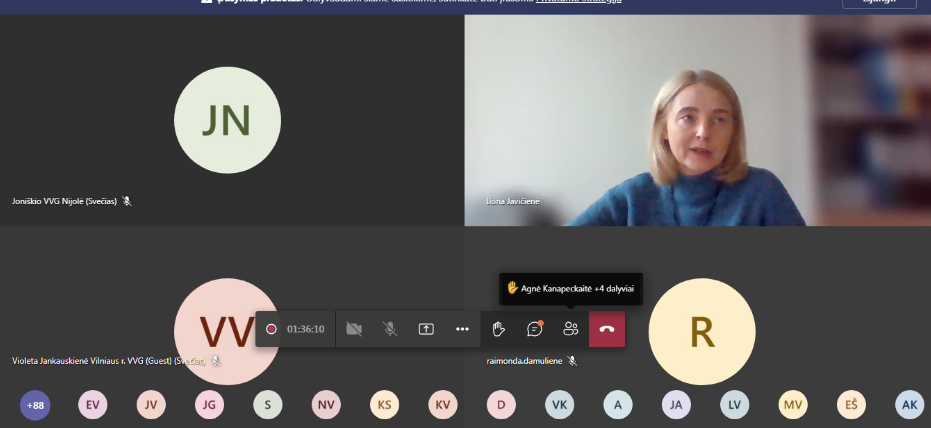Click muted mic icon beside raimonda.damuliene
The height and width of the screenshot is (428, 931).
[572, 360]
